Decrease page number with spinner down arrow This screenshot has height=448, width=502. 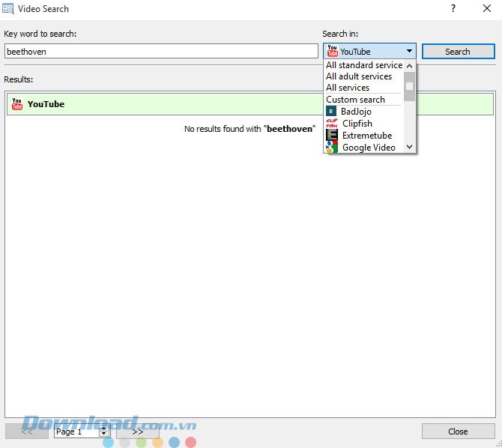pyautogui.click(x=104, y=435)
